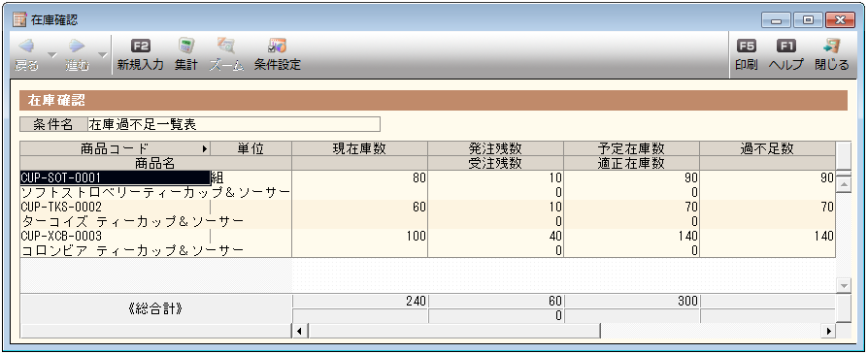Click the horizontal scrollbar right arrow

pyautogui.click(x=829, y=332)
